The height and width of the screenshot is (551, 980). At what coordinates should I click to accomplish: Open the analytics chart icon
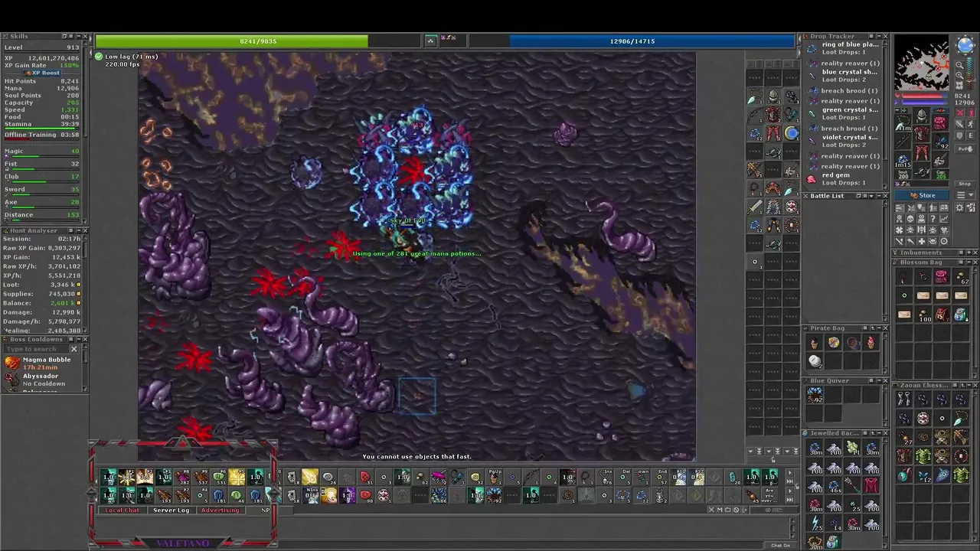[x=944, y=217]
